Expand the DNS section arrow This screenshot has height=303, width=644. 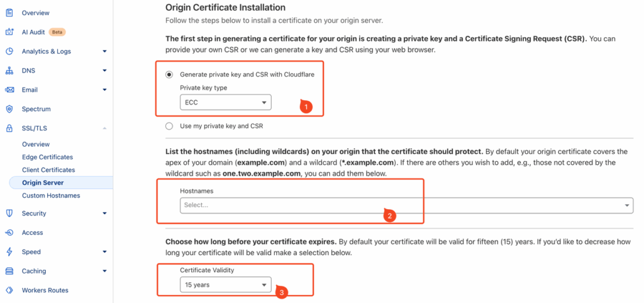(105, 71)
